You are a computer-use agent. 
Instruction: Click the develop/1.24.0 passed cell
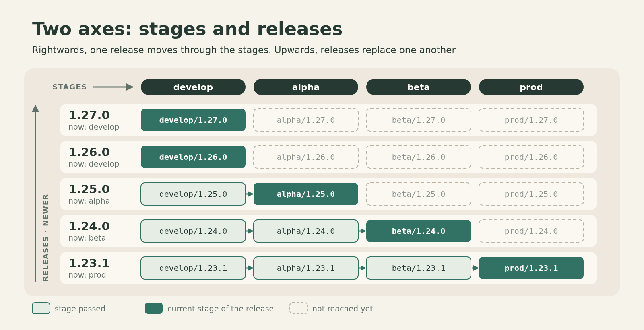(x=193, y=231)
